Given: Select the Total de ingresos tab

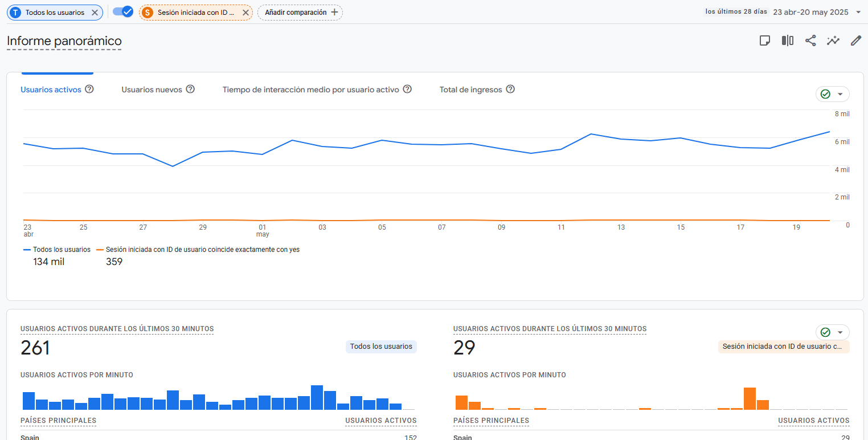Looking at the screenshot, I should 470,89.
